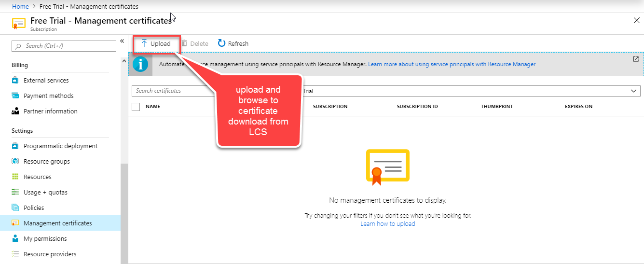
Task: Select Management certificates in sidebar
Action: point(60,223)
